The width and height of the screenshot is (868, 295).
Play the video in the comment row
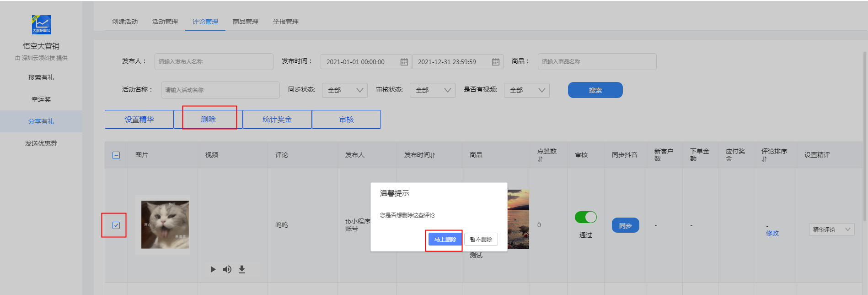point(213,269)
